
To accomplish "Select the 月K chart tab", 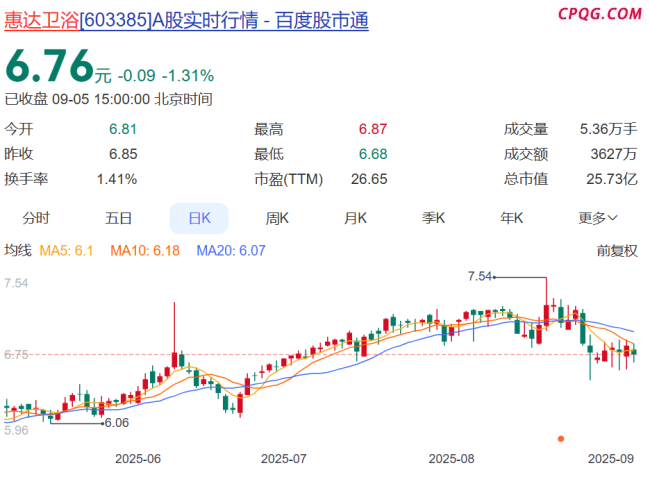I will (x=355, y=218).
